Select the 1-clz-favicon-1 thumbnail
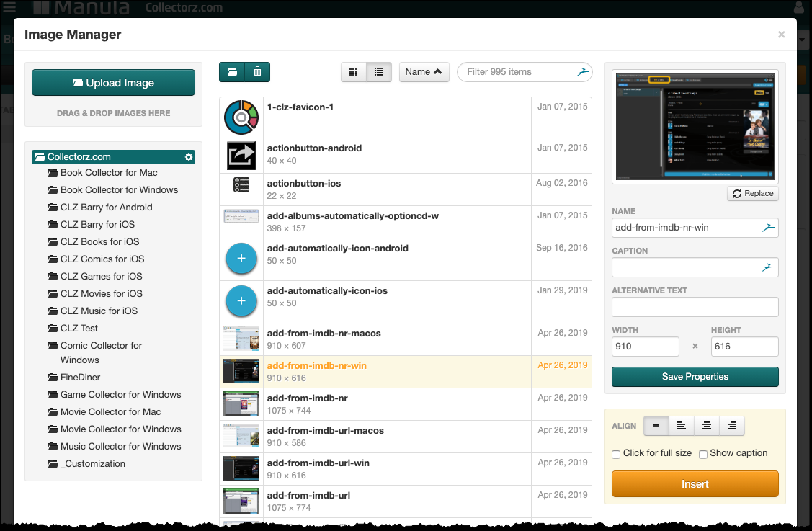This screenshot has width=812, height=531. [241, 117]
